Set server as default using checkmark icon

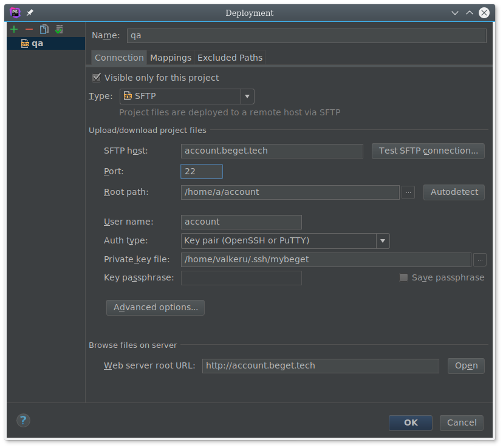pyautogui.click(x=59, y=29)
